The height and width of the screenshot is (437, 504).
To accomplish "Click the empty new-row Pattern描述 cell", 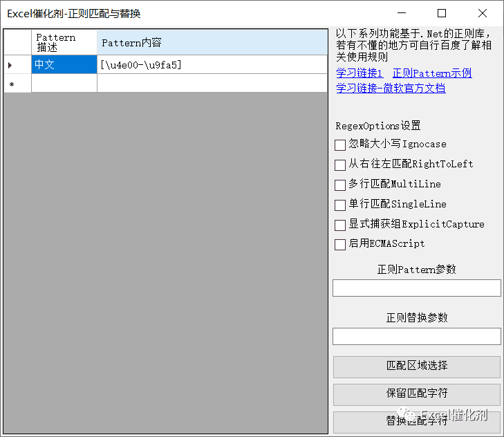I will (64, 83).
